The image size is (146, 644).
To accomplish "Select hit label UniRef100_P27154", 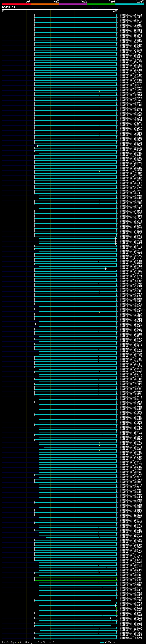I will pyautogui.click(x=131, y=95).
